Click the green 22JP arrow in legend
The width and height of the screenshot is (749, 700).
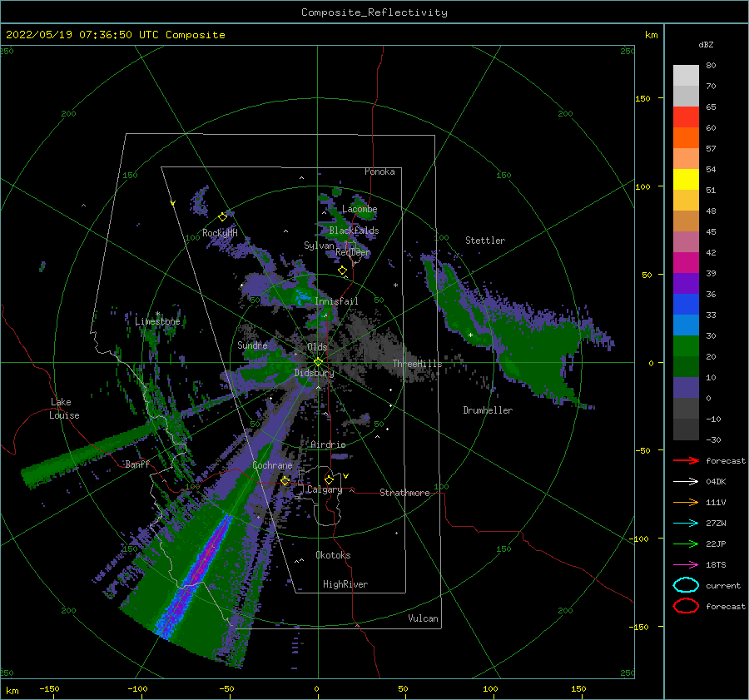(x=686, y=544)
